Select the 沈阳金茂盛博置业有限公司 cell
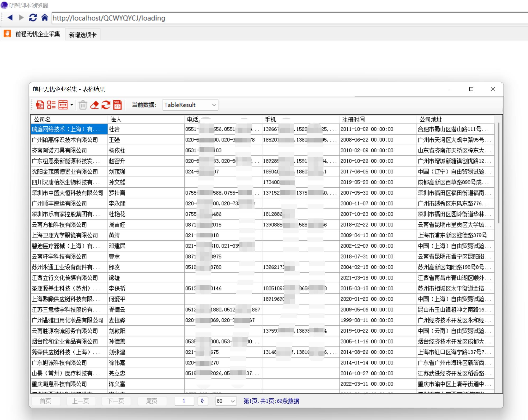This screenshot has height=420, width=528. pyautogui.click(x=69, y=172)
